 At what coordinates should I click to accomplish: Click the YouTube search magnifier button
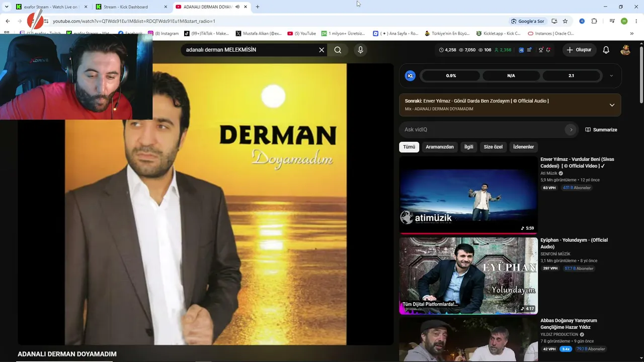click(338, 50)
